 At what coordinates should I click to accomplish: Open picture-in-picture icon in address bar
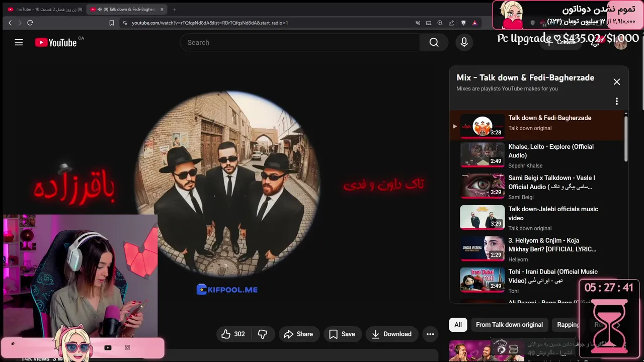point(429,23)
